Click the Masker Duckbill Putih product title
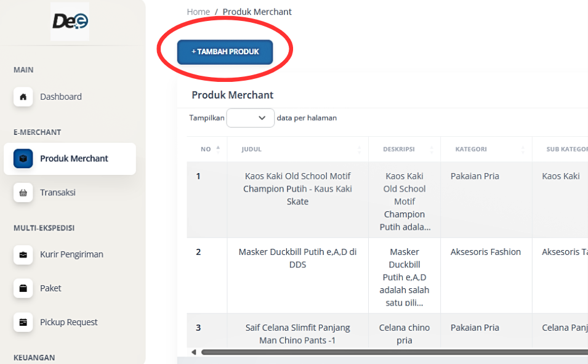Image resolution: width=588 pixels, height=364 pixels. (297, 258)
